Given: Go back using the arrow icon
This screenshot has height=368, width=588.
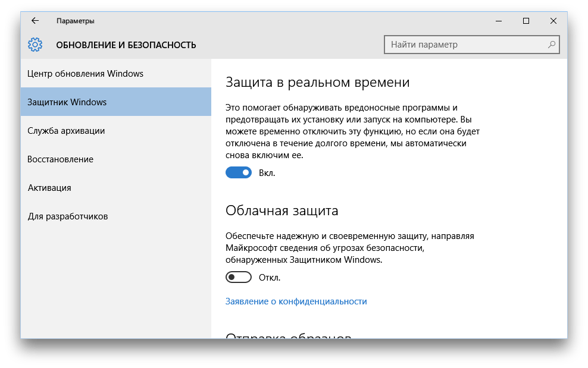Looking at the screenshot, I should pos(35,21).
